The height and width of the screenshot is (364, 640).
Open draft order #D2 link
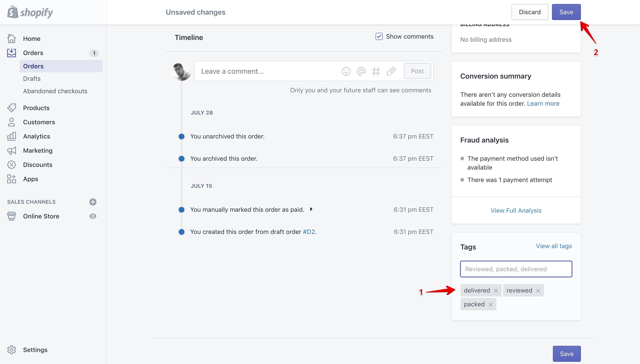pos(309,232)
